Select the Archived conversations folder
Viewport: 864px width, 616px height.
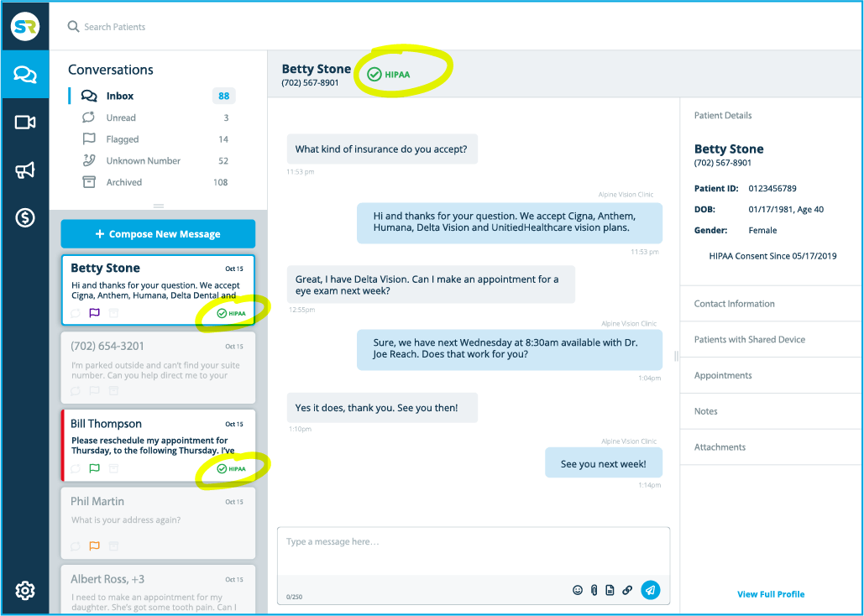tap(124, 182)
